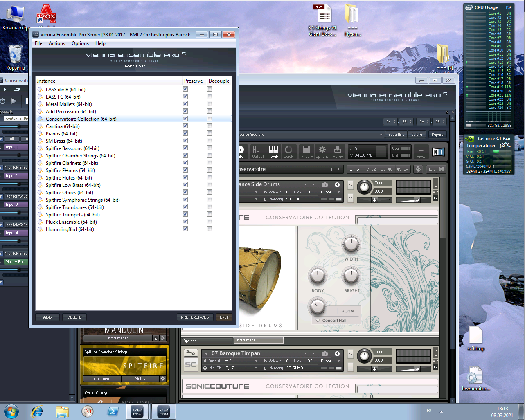
Task: Click Delete in the Kontakt preset bar
Action: point(417,134)
